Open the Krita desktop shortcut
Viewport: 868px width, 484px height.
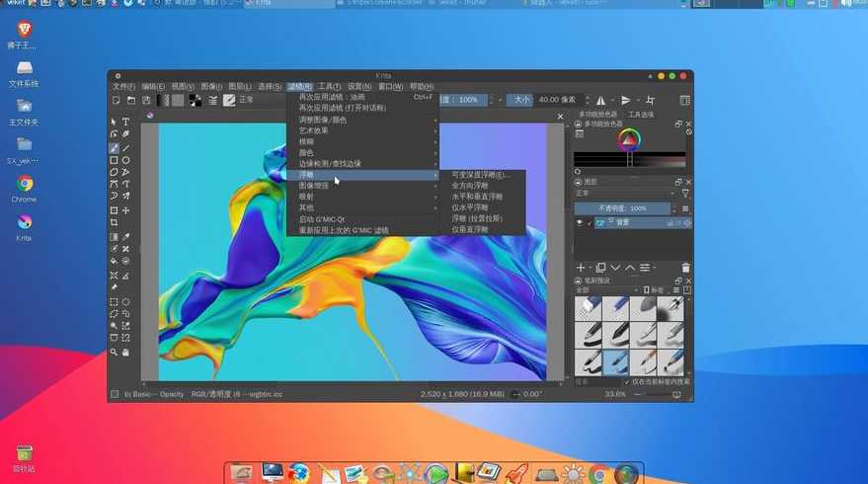[24, 228]
